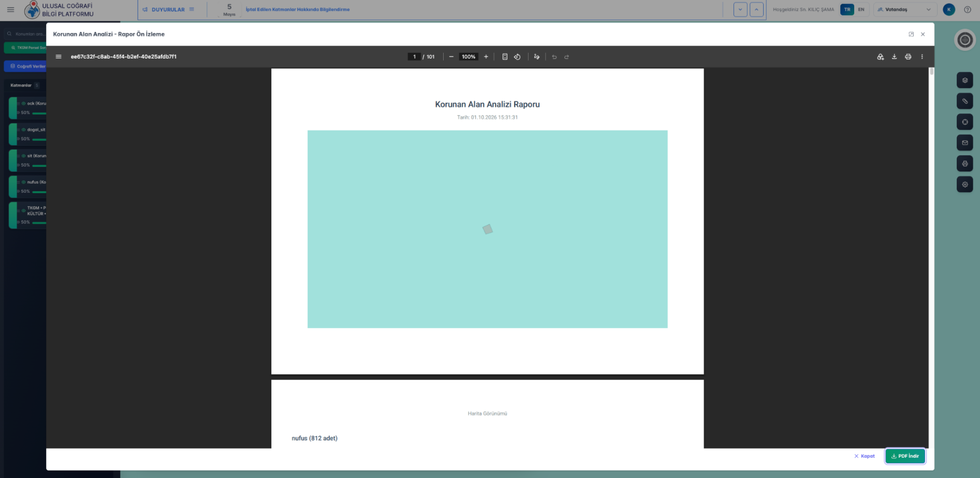The width and height of the screenshot is (980, 478).
Task: Toggle visibility of TKGM layer
Action: tap(23, 211)
